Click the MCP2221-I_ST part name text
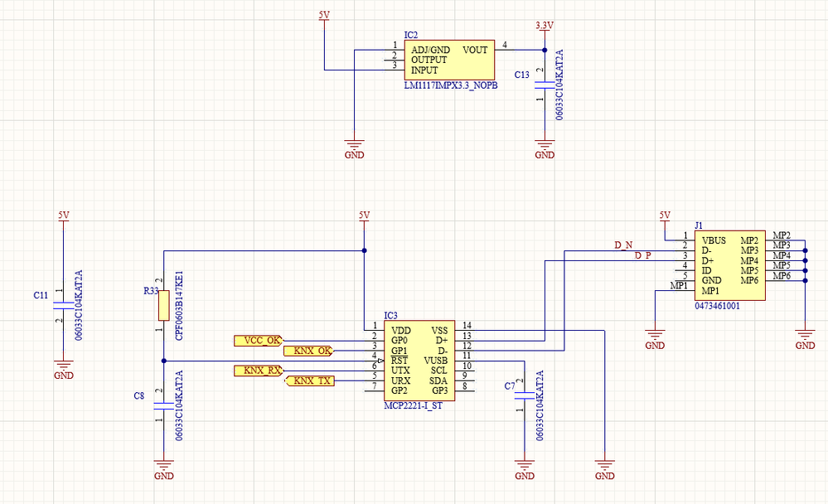Viewport: 828px width, 504px height. point(413,405)
